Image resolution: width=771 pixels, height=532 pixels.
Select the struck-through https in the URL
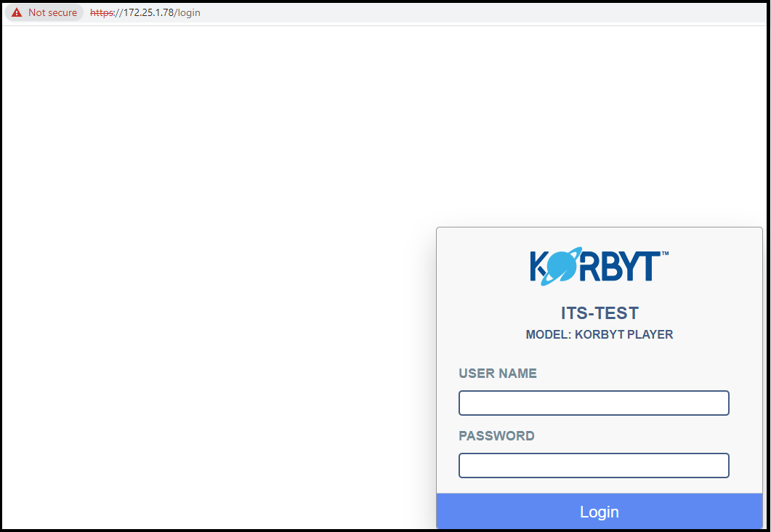[x=102, y=13]
